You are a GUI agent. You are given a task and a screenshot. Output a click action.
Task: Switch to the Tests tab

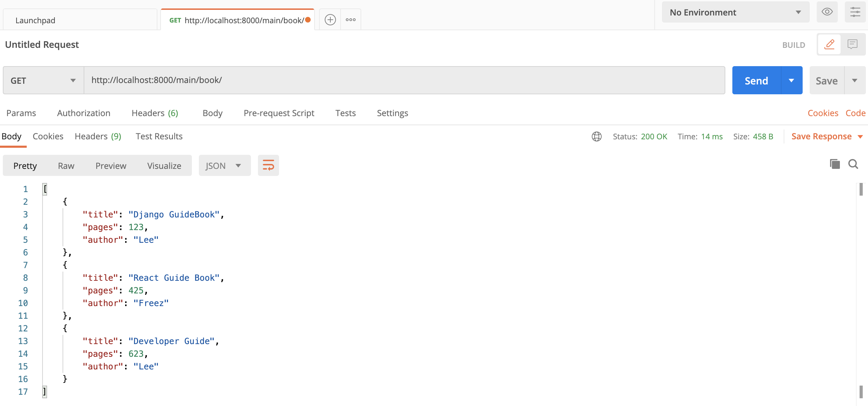point(345,113)
